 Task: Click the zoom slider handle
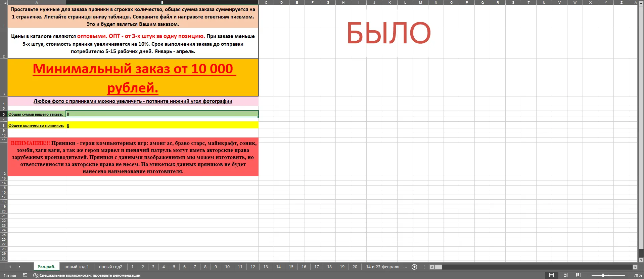(603, 275)
